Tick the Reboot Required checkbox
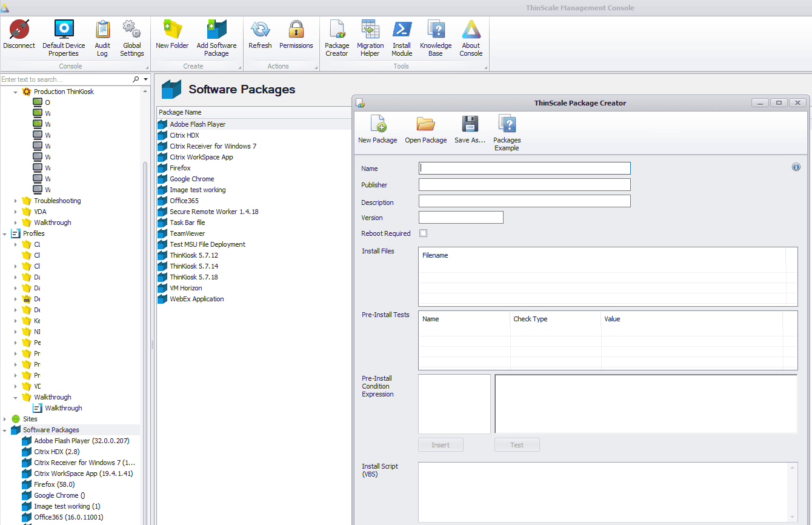 (x=423, y=233)
